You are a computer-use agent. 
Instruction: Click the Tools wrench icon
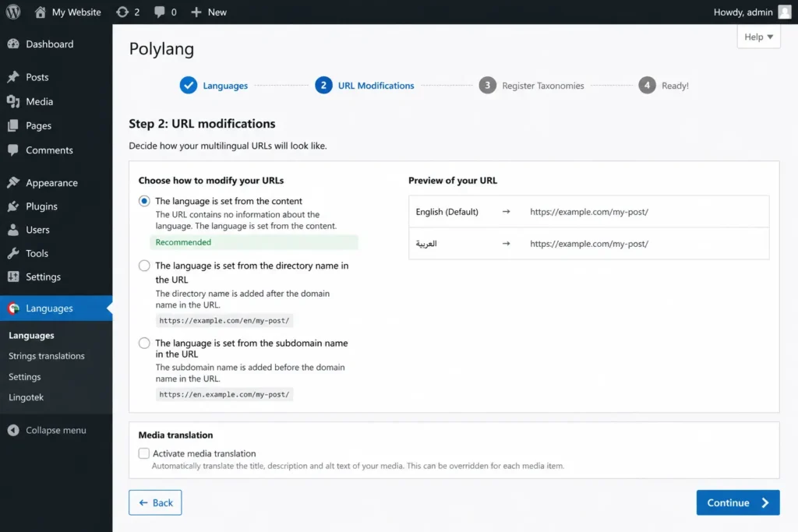point(13,253)
